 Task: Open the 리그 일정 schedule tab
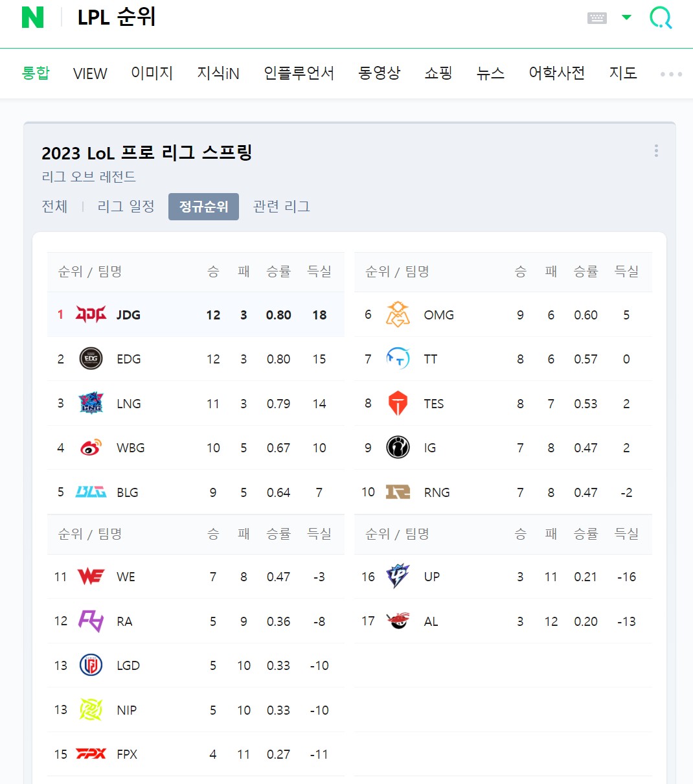126,207
